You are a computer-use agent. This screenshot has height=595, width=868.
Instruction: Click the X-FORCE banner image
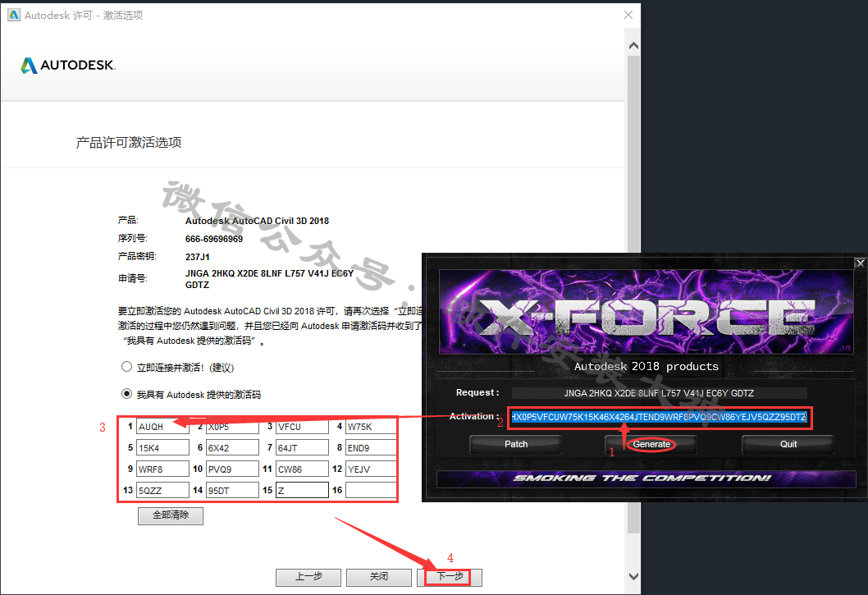pyautogui.click(x=646, y=313)
